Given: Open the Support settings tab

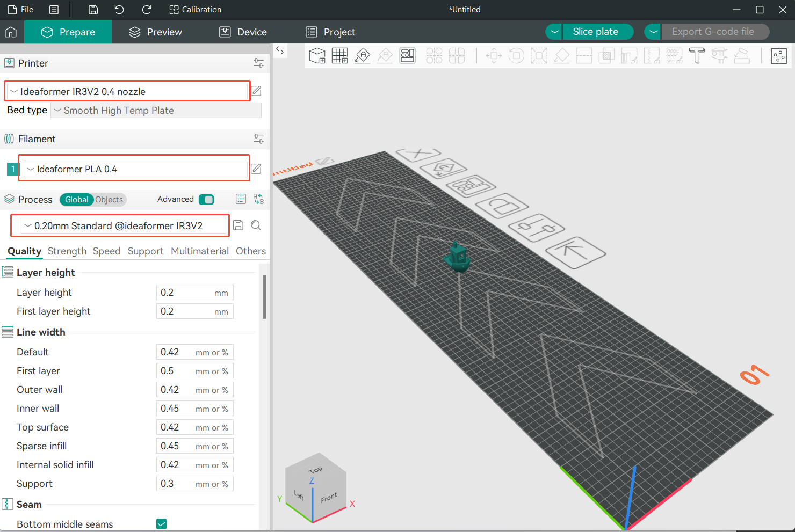Looking at the screenshot, I should pos(146,251).
